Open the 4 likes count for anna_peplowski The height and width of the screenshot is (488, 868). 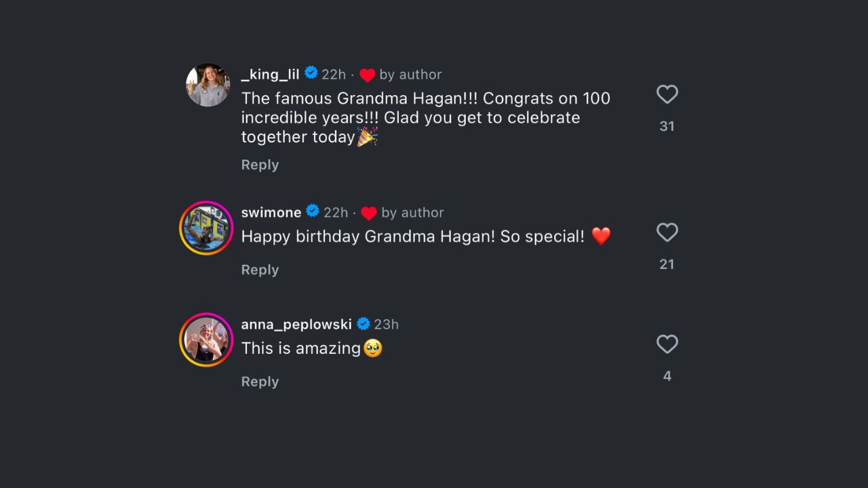pyautogui.click(x=667, y=376)
